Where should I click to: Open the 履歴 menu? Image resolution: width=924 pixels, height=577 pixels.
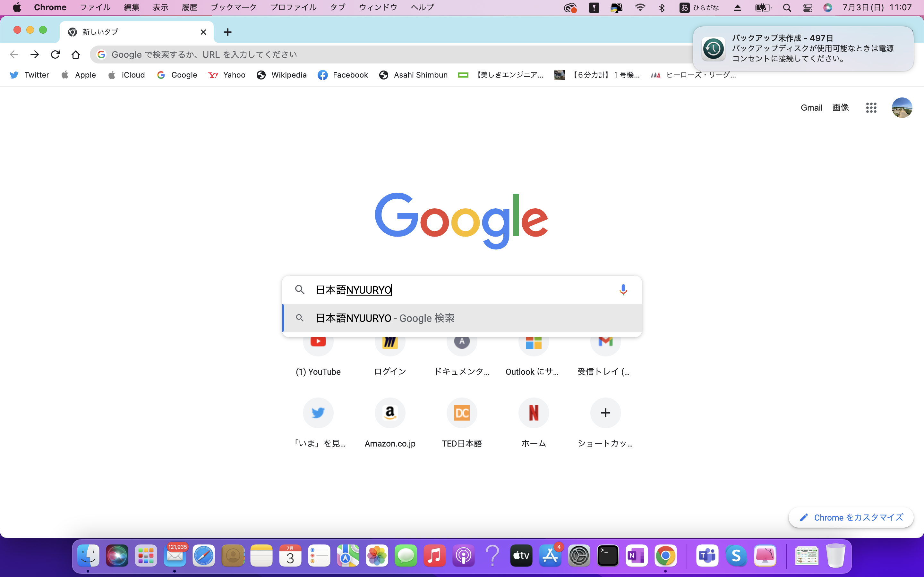click(189, 8)
